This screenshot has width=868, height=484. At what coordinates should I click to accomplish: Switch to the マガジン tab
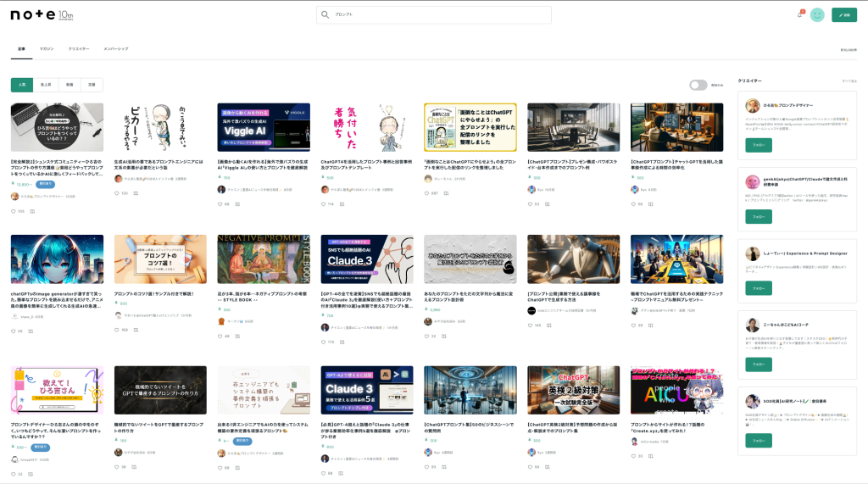[47, 49]
